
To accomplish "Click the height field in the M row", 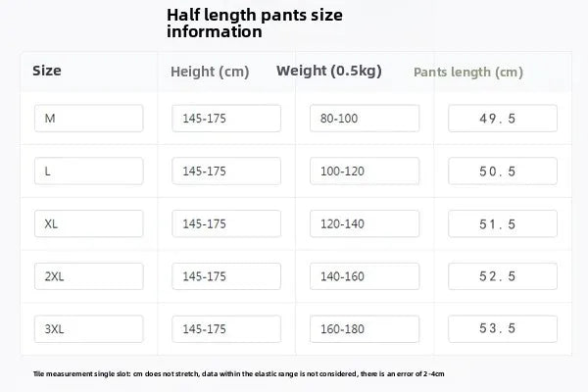I will [x=226, y=119].
